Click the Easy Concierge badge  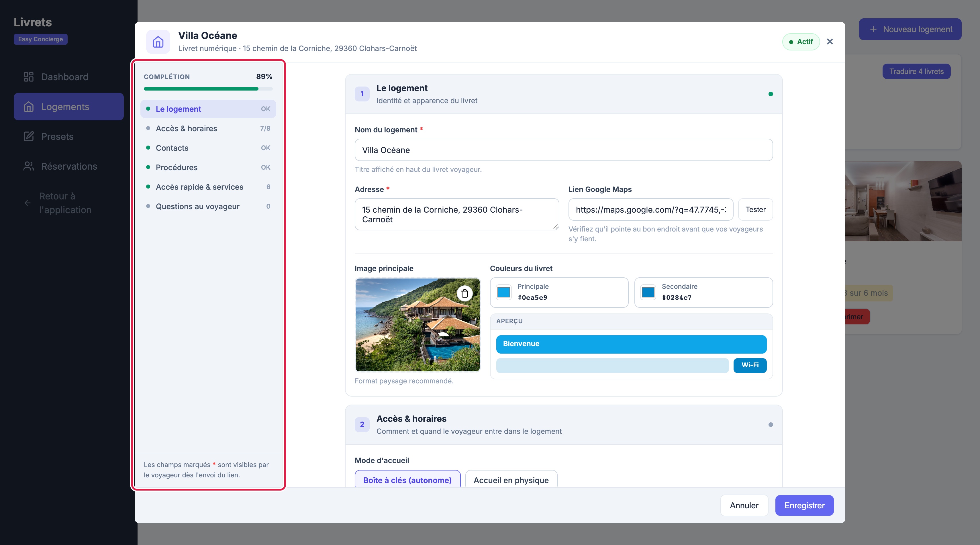click(41, 39)
